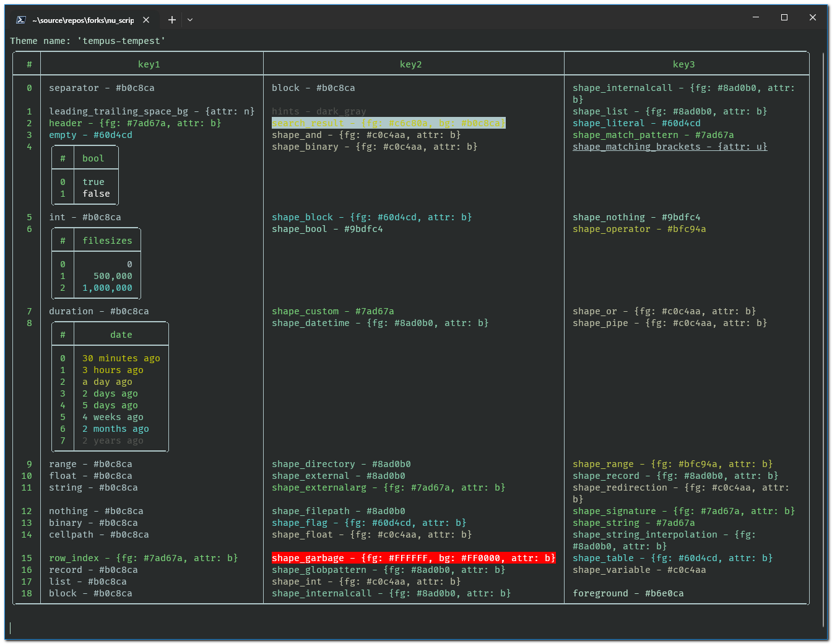
Task: Click '3 hours ago' date value
Action: coord(113,370)
